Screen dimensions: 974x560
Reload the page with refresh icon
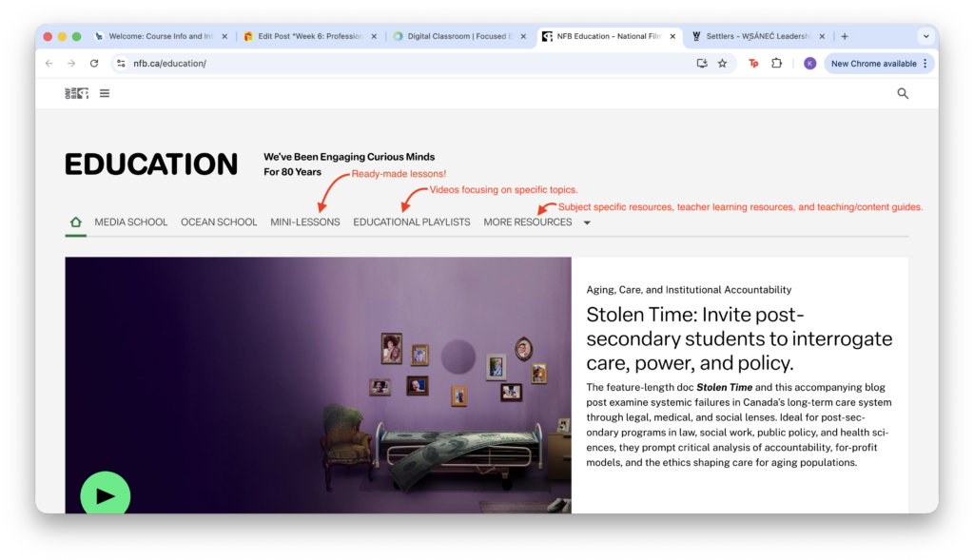click(x=94, y=64)
